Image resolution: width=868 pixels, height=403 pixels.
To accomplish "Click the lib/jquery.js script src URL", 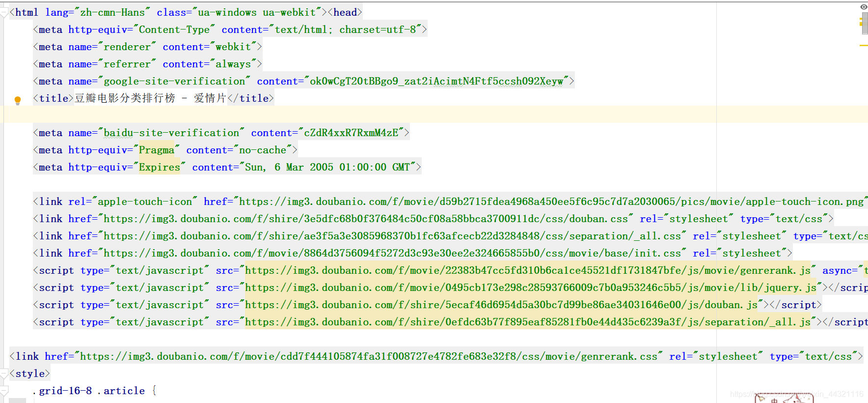I will pos(531,288).
